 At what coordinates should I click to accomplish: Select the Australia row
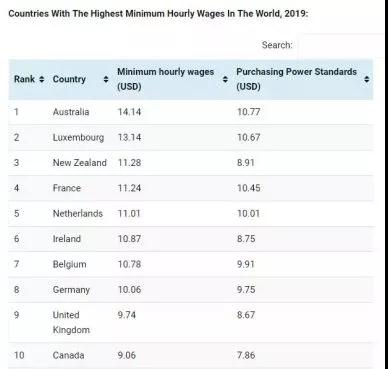pos(191,112)
